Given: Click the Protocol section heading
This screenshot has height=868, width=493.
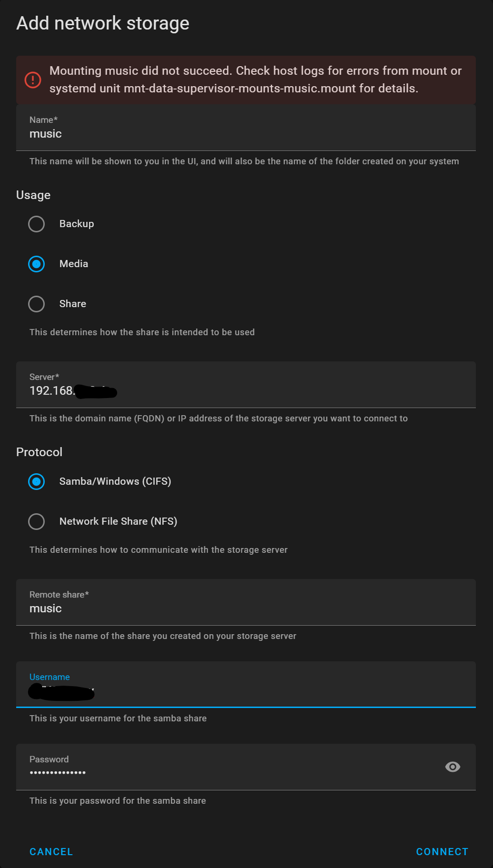Looking at the screenshot, I should (39, 452).
